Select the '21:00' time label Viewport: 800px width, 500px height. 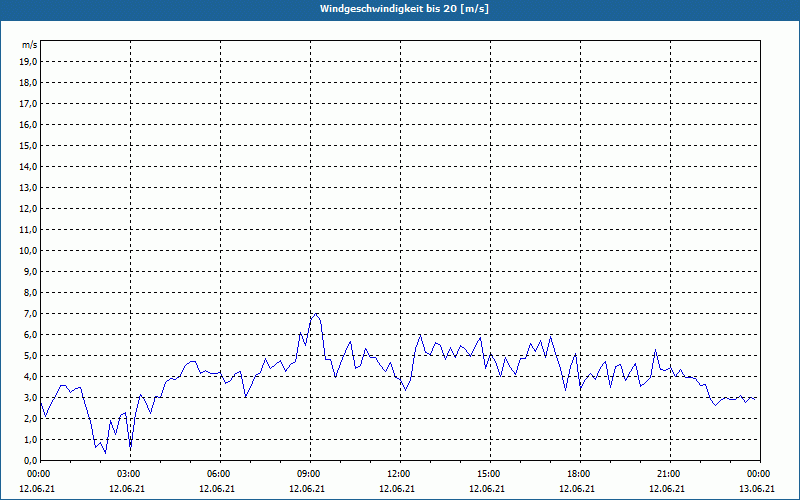[669, 474]
